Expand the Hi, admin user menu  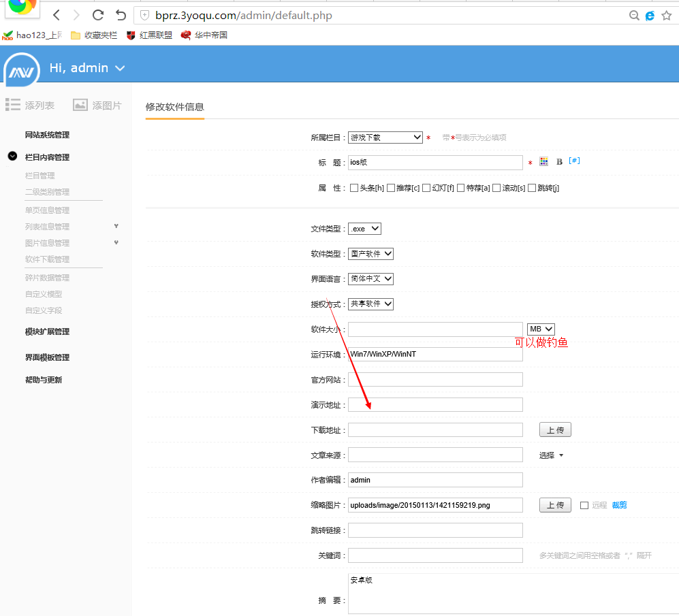pyautogui.click(x=87, y=68)
